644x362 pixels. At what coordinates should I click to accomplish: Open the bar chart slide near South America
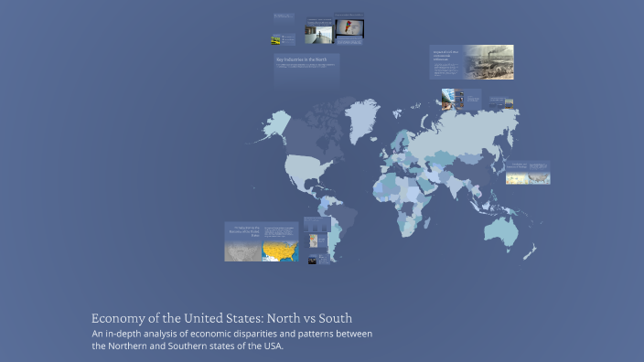coord(317,225)
